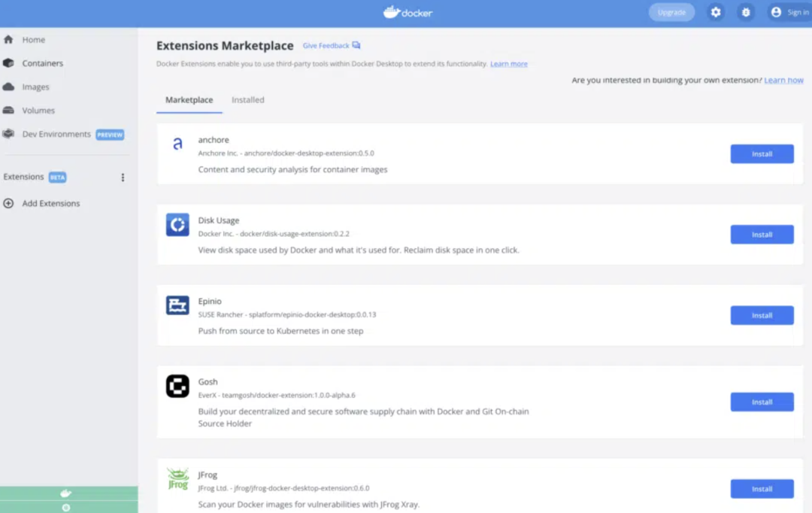The width and height of the screenshot is (812, 513).
Task: Click the Epinio extension icon
Action: pos(177,305)
